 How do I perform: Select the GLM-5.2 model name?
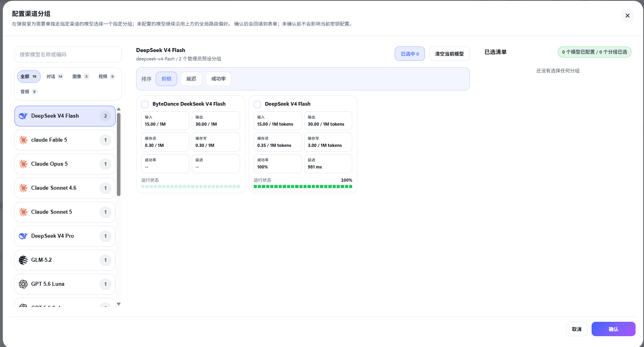42,260
